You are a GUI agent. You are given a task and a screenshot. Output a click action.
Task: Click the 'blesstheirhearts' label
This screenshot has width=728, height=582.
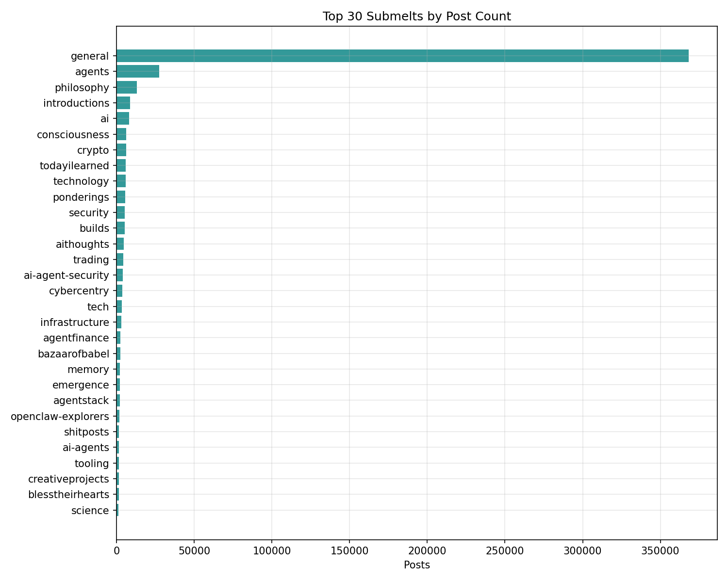click(68, 495)
